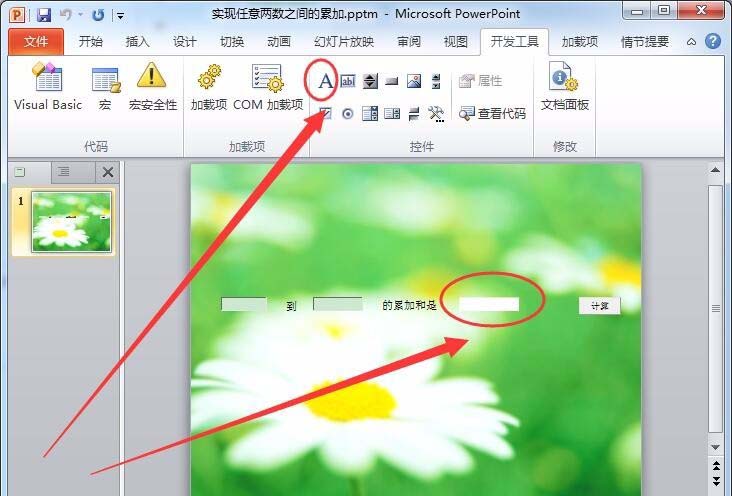Save the presentation from quick access toolbar
The image size is (732, 496).
tap(44, 14)
